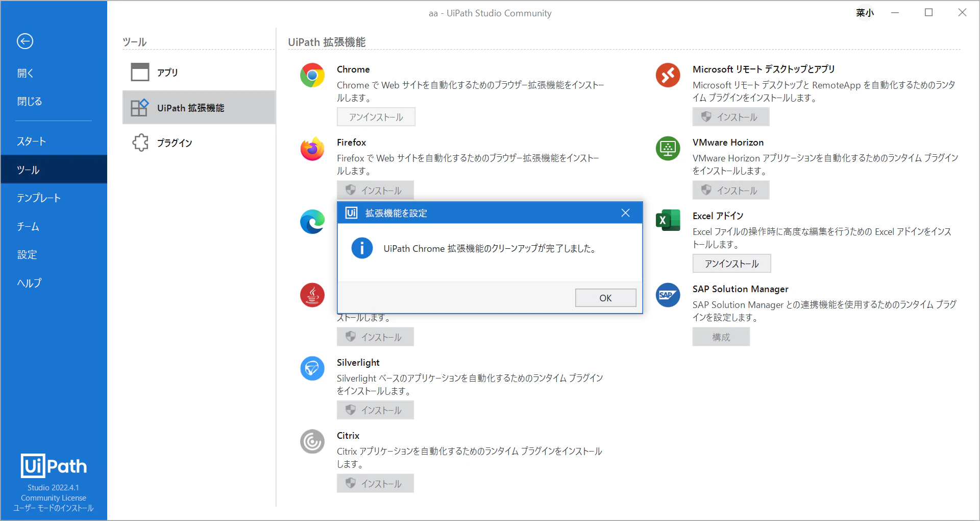
Task: Install the Silverlight plugin
Action: pos(375,410)
